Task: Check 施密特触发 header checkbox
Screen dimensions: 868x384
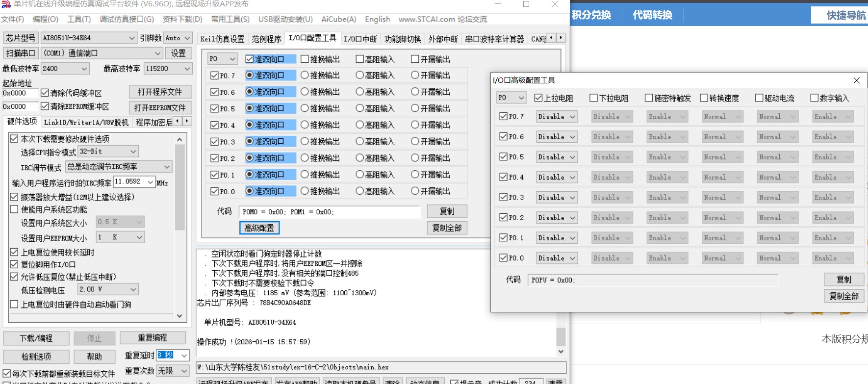Action: [649, 98]
